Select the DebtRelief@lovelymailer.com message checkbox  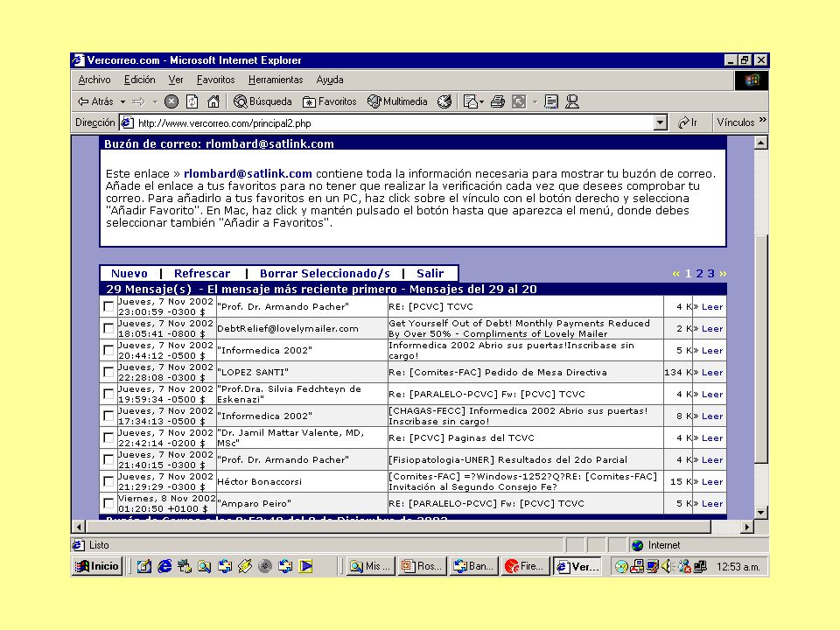(108, 328)
